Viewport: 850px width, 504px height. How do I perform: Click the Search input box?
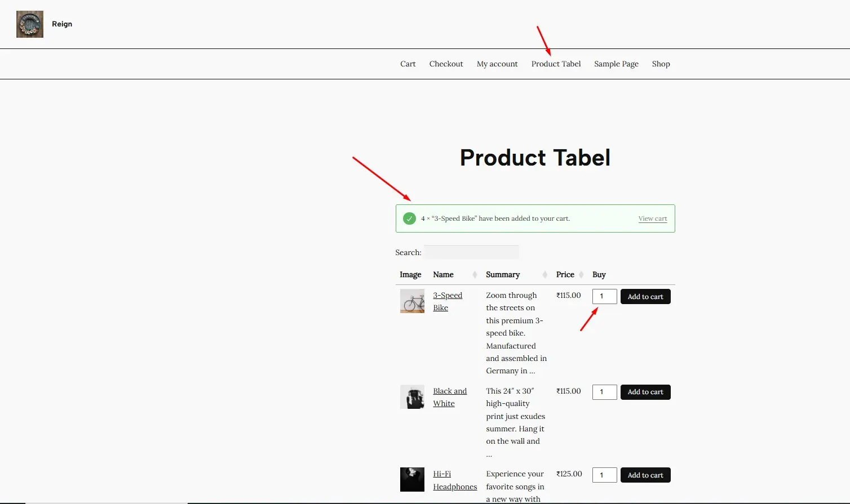471,252
